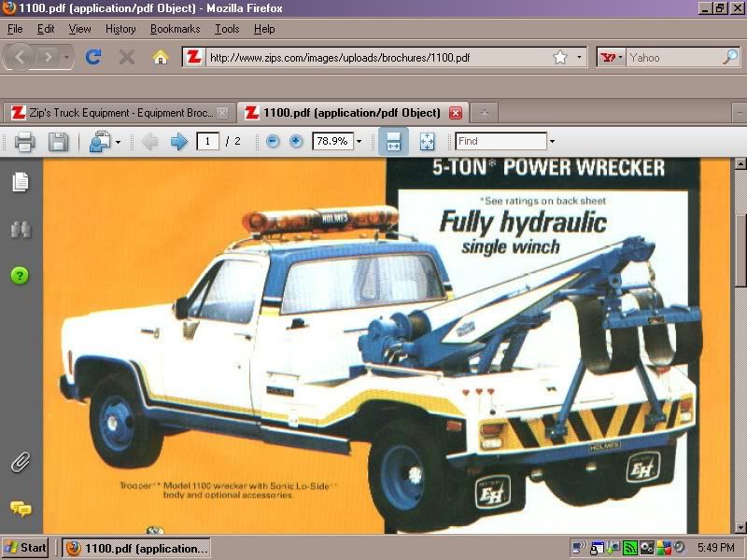Open the Comments panel in sidebar
747x560 pixels.
pyautogui.click(x=20, y=509)
